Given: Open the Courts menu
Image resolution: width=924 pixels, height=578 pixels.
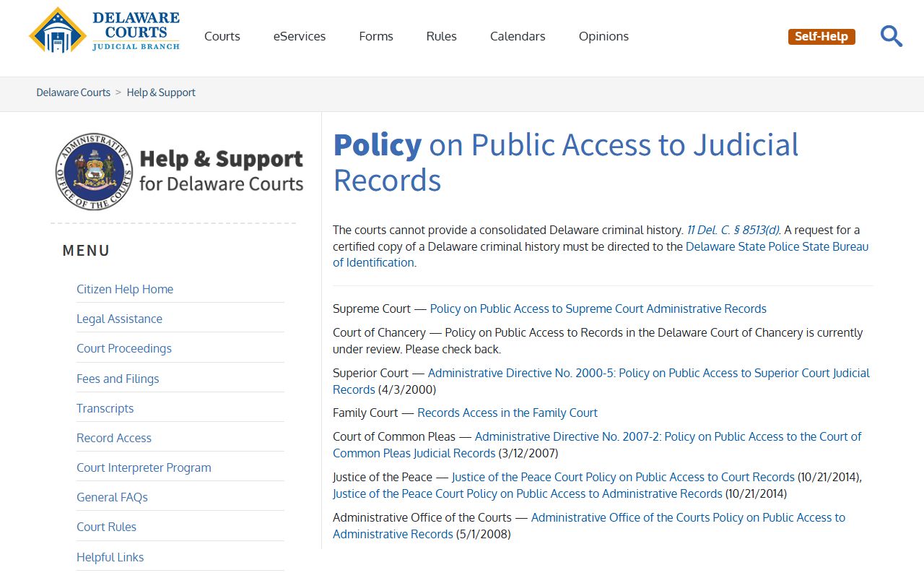Looking at the screenshot, I should (222, 36).
